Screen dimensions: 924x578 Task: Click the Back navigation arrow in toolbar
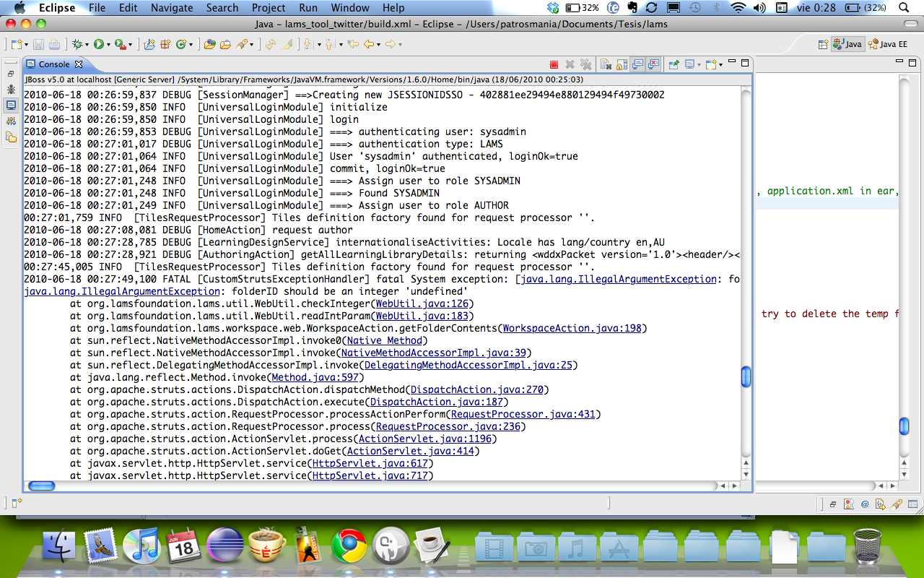(368, 44)
